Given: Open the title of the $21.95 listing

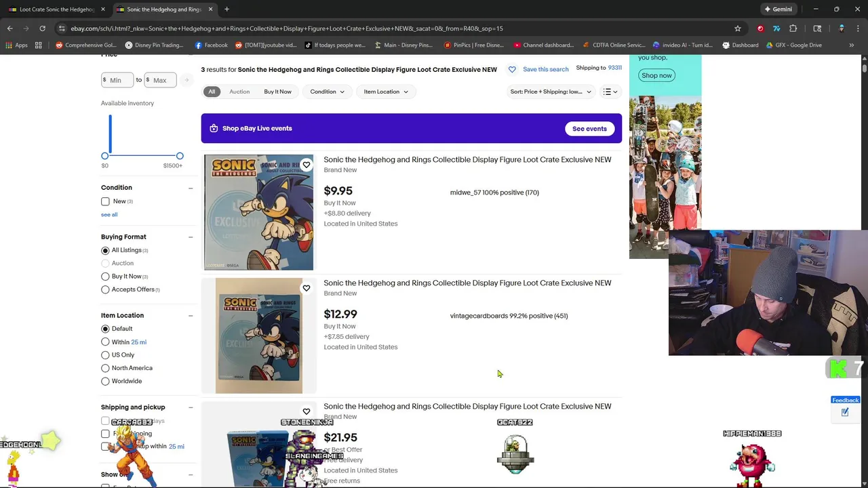Looking at the screenshot, I should (x=467, y=407).
